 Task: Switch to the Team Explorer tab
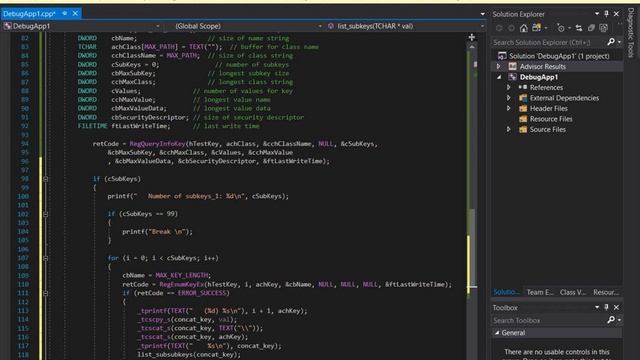click(x=540, y=292)
